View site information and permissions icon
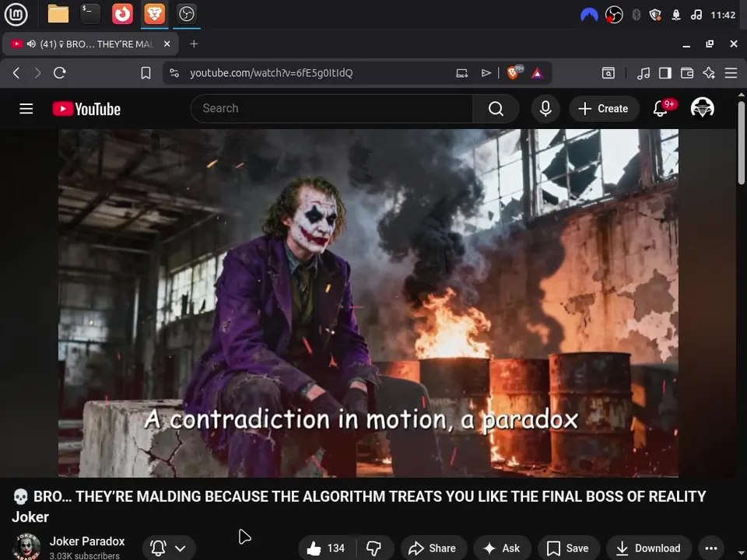The width and height of the screenshot is (747, 560). pyautogui.click(x=174, y=73)
